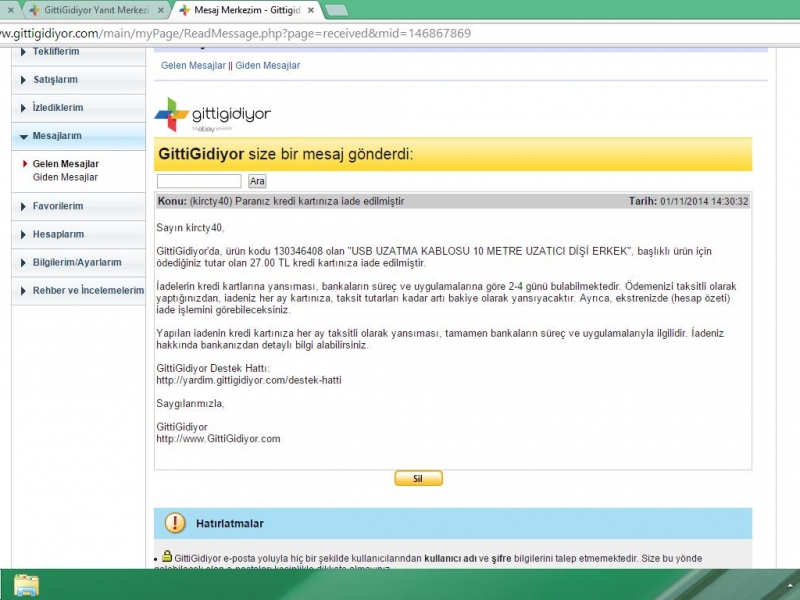The width and height of the screenshot is (800, 600).
Task: Click the Gelen Mesajlar link above the message
Action: pyautogui.click(x=193, y=65)
